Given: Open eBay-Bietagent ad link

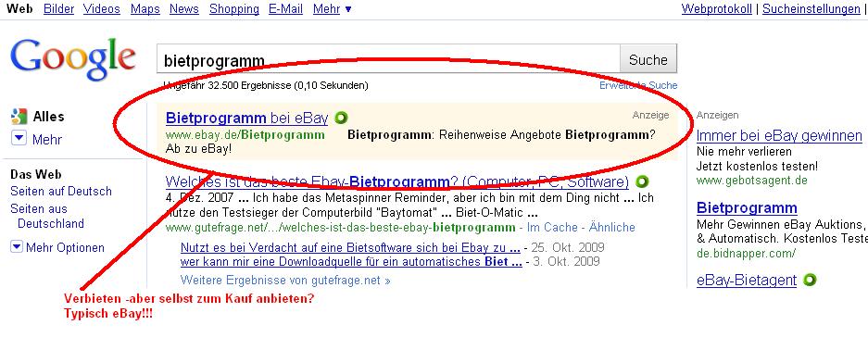Looking at the screenshot, I should (747, 281).
